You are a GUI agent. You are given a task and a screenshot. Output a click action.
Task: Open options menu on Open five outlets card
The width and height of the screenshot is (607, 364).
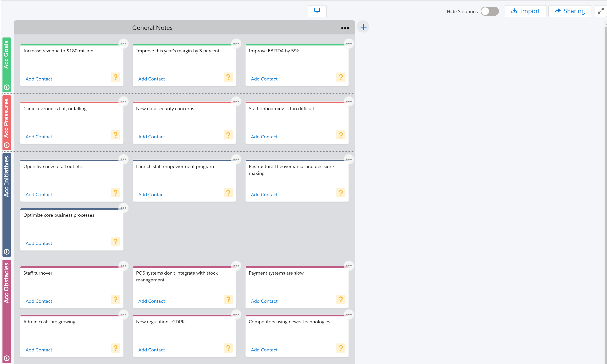(123, 159)
